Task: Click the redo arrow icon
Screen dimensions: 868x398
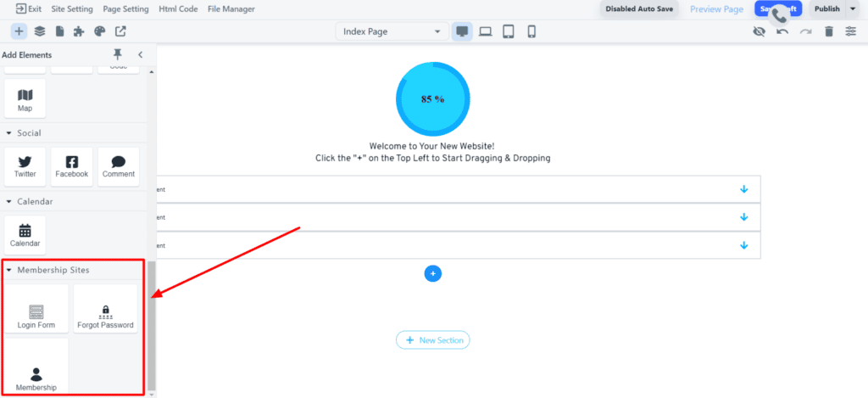Action: pyautogui.click(x=805, y=31)
